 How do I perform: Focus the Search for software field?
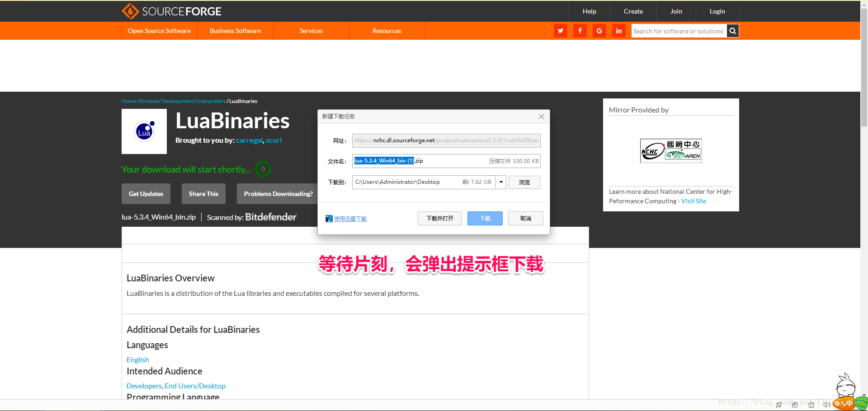(679, 31)
